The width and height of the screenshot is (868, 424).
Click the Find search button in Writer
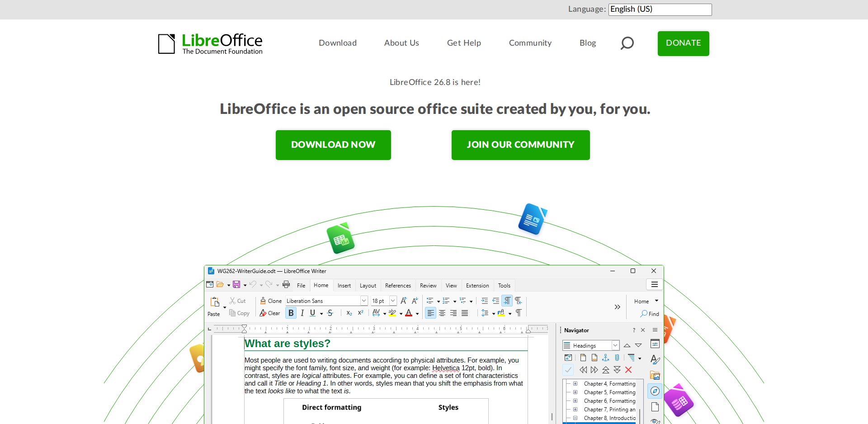[650, 314]
